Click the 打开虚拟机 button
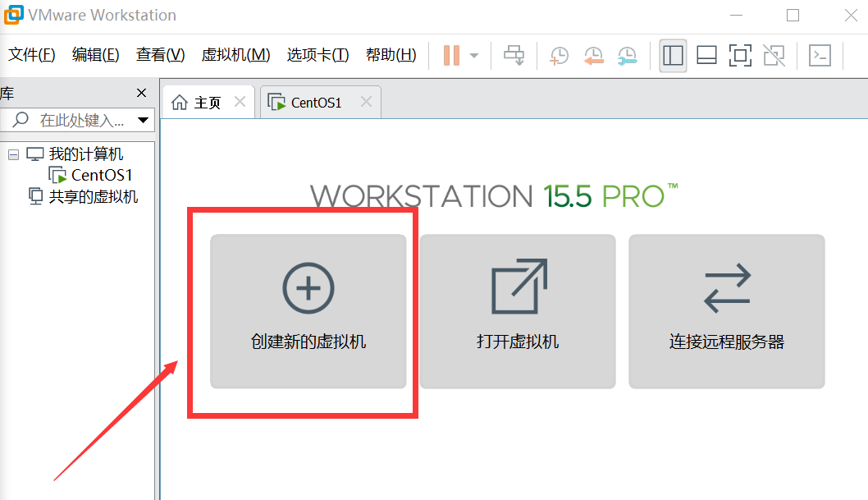This screenshot has height=500, width=868. pos(518,311)
